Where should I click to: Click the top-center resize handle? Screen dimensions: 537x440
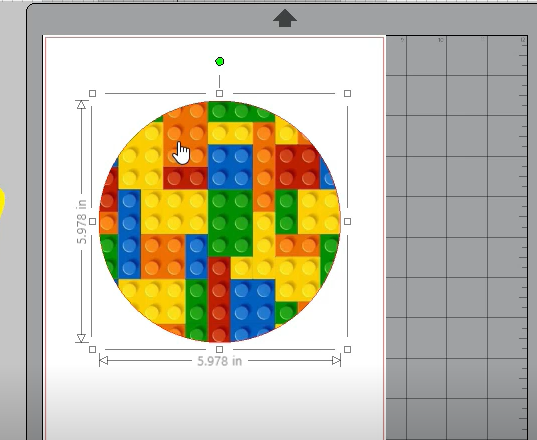[x=220, y=93]
